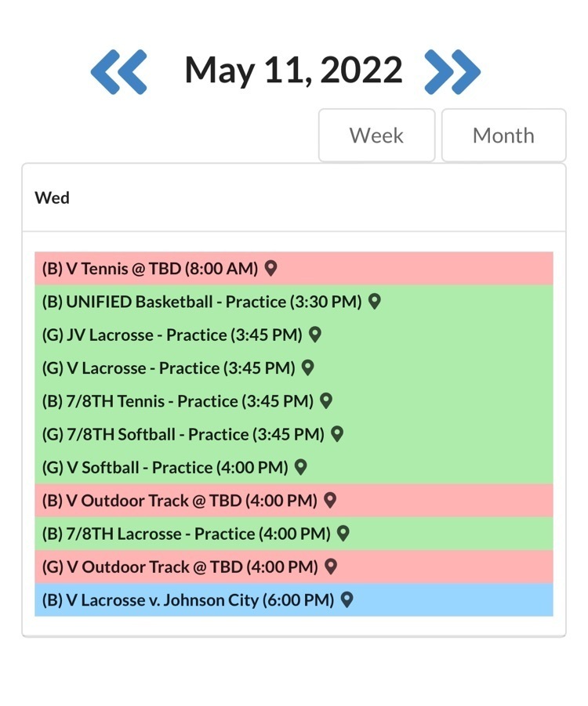Click location pin for V Tennis event

[x=271, y=268]
